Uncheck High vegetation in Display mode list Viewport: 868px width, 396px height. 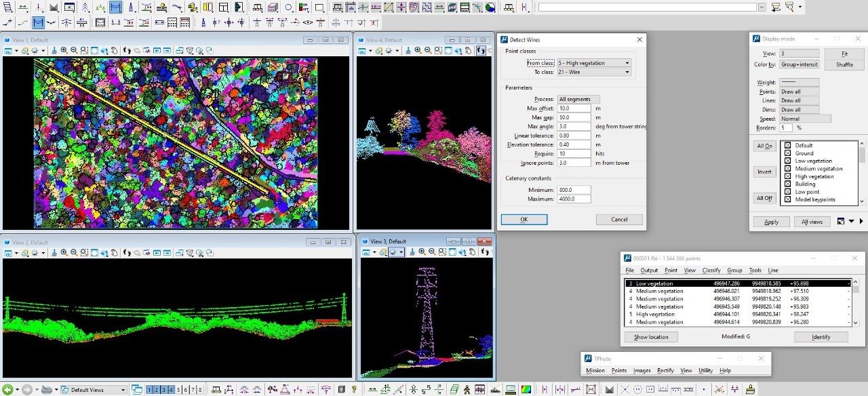(x=787, y=176)
